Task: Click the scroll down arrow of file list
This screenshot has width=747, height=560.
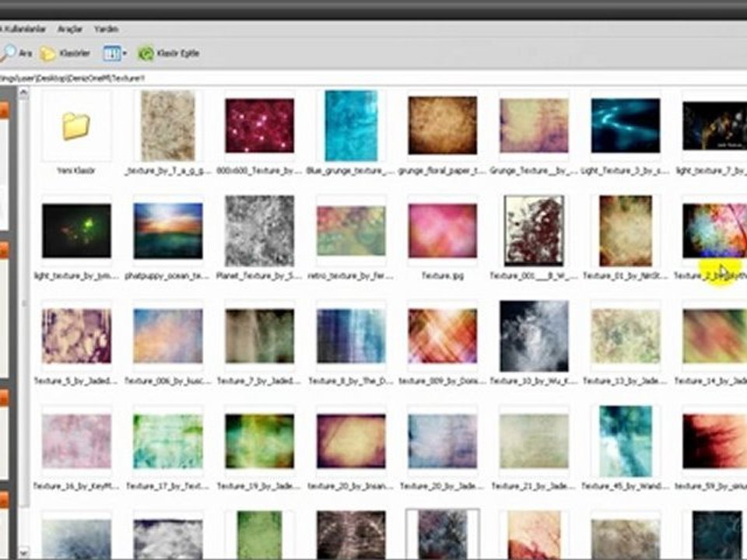Action: pyautogui.click(x=23, y=553)
